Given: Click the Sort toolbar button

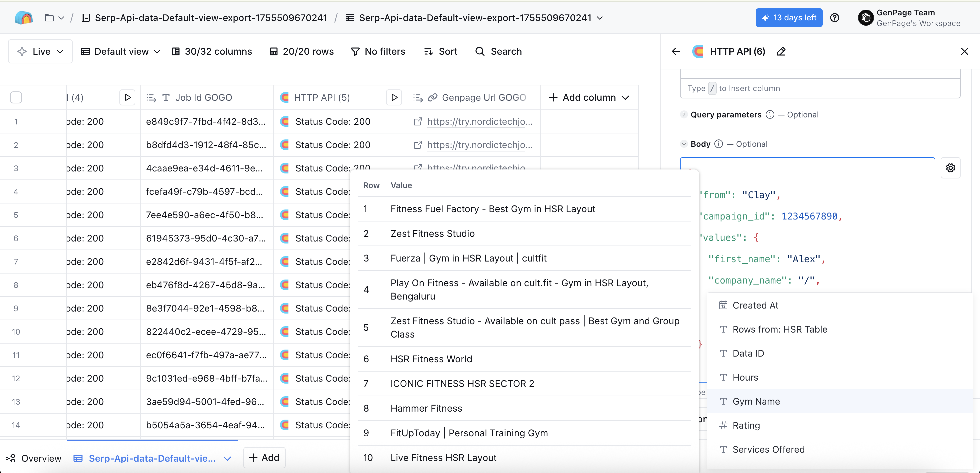Looking at the screenshot, I should [441, 51].
